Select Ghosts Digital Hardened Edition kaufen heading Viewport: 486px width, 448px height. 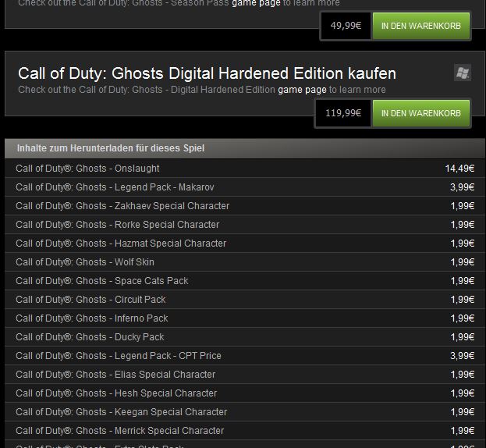[x=207, y=73]
